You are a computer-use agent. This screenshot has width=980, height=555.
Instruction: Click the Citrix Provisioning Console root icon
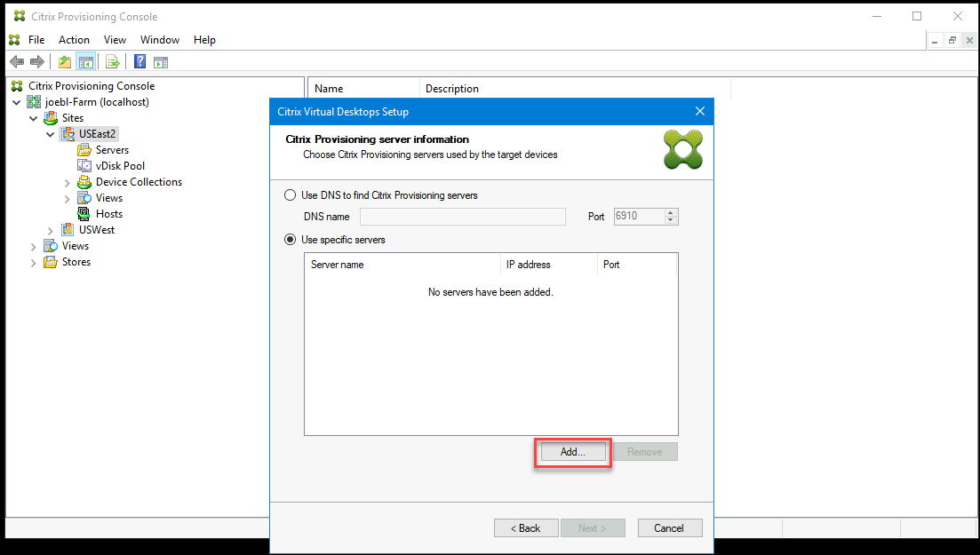16,85
